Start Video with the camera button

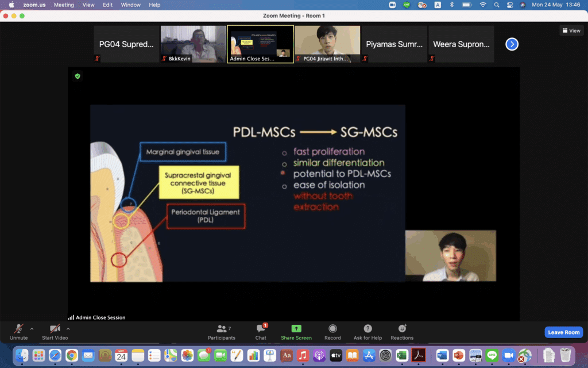(x=55, y=332)
